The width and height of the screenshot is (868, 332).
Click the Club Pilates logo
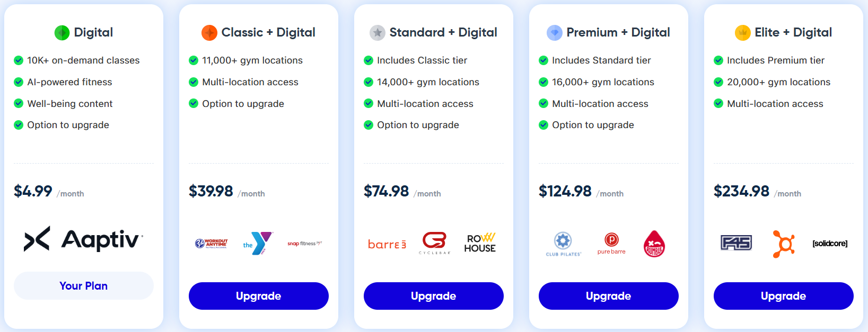coord(563,244)
